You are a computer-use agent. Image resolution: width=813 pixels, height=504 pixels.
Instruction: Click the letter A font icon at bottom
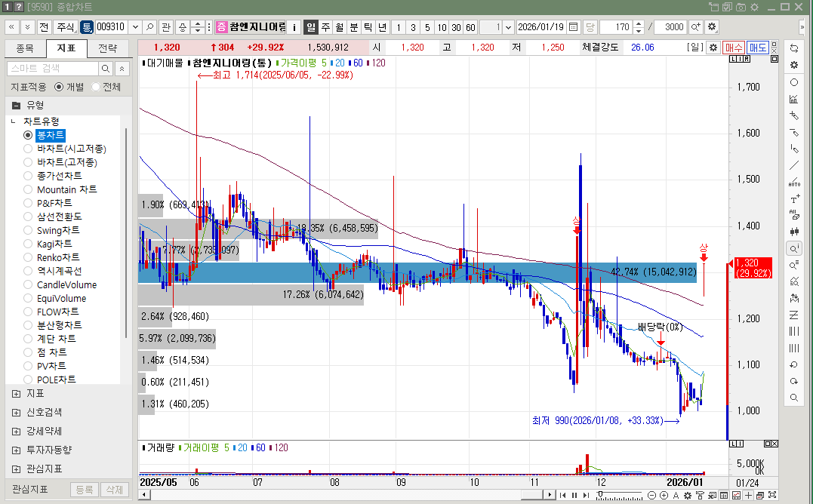676,495
